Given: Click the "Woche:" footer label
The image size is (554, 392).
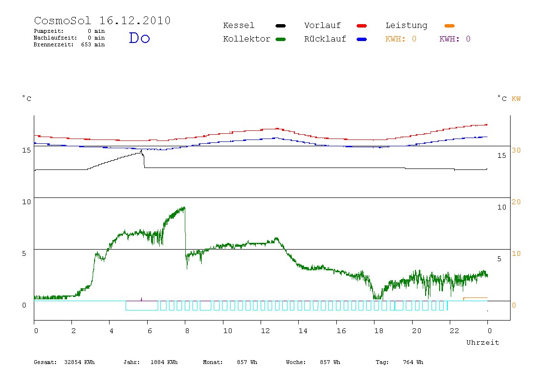Looking at the screenshot, I should point(296,362).
